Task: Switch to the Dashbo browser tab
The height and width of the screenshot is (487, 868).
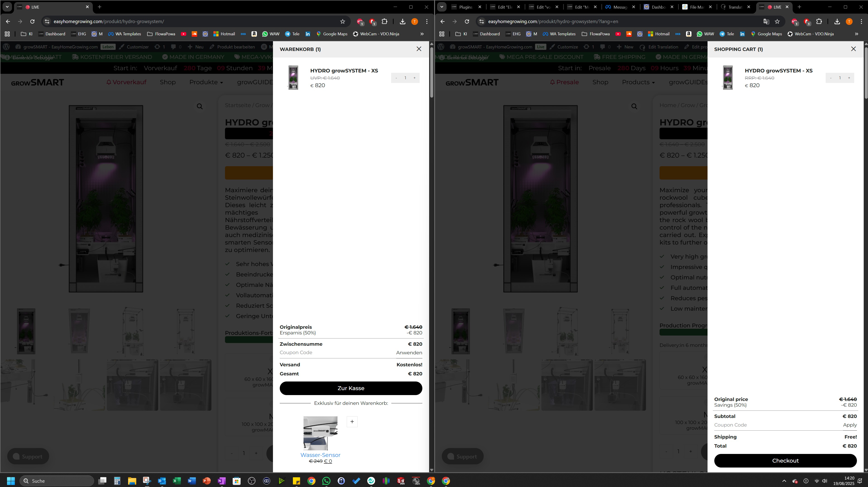Action: pyautogui.click(x=658, y=7)
